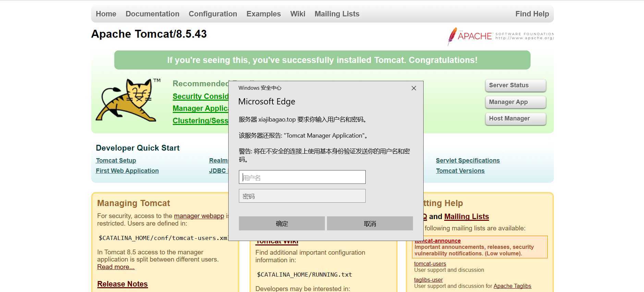
Task: Open the Home nav item
Action: coord(106,14)
